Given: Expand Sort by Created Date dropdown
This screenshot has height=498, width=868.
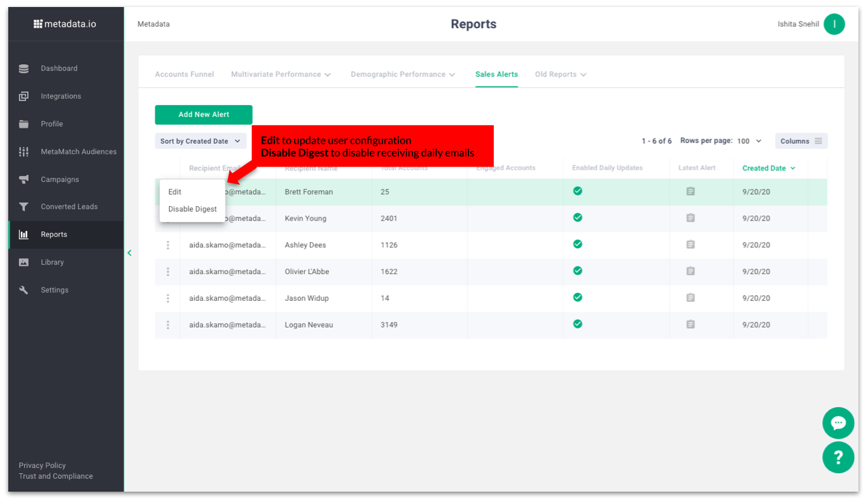Looking at the screenshot, I should [x=200, y=141].
